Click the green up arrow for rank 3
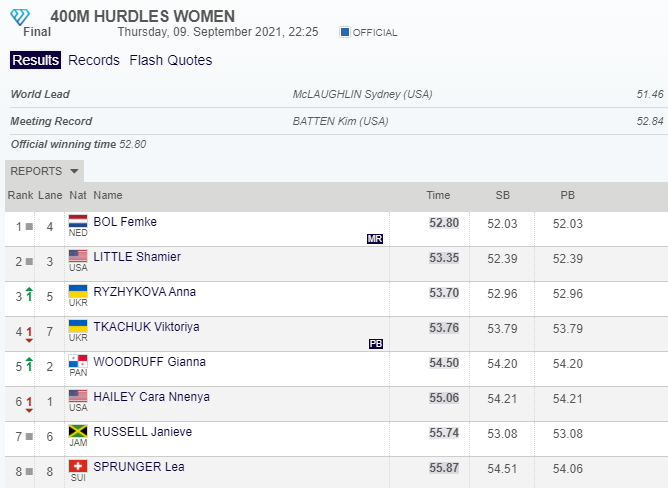 point(29,294)
